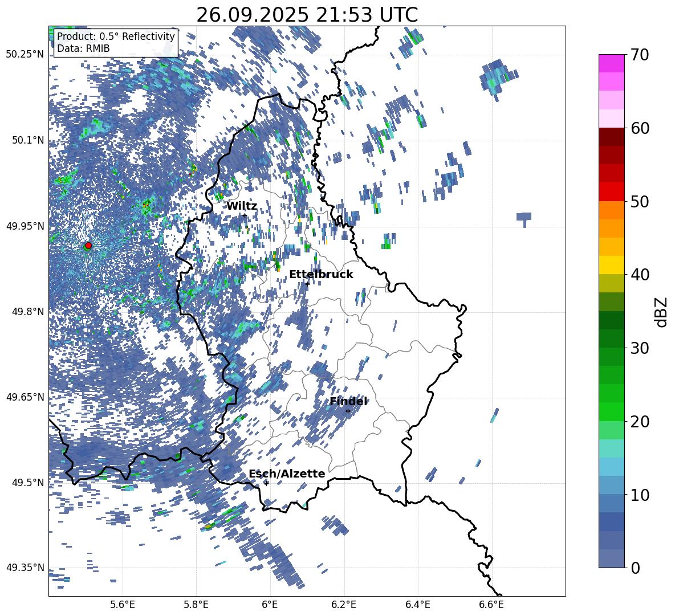The image size is (675, 616).
Task: Click the 70 colorbar tick value
Action: [640, 55]
